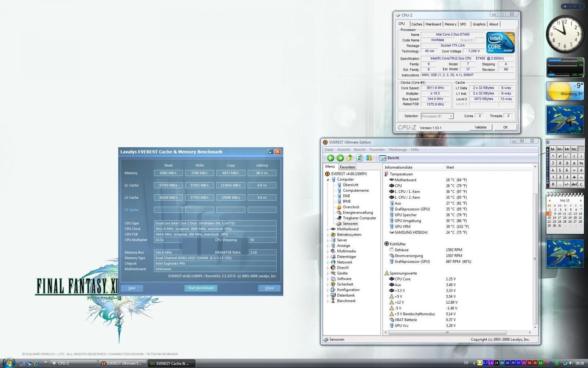Click the Informationsliste column header
This screenshot has height=368, width=588.
coord(414,167)
